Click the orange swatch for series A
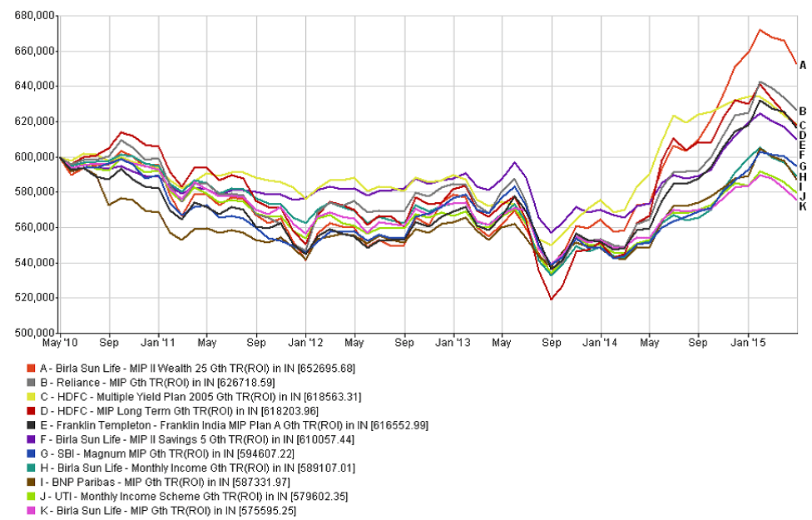The height and width of the screenshot is (520, 812). [31, 369]
